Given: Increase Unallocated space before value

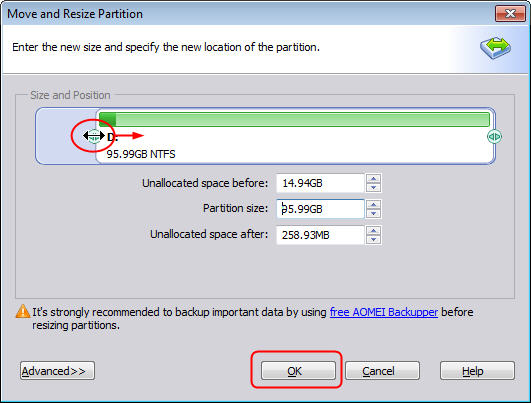Looking at the screenshot, I should pyautogui.click(x=374, y=179).
